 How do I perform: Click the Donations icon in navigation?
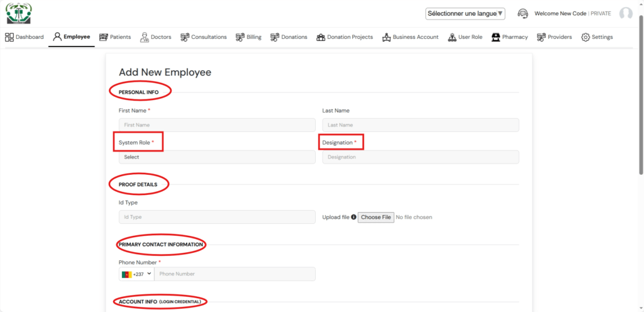[x=275, y=37]
